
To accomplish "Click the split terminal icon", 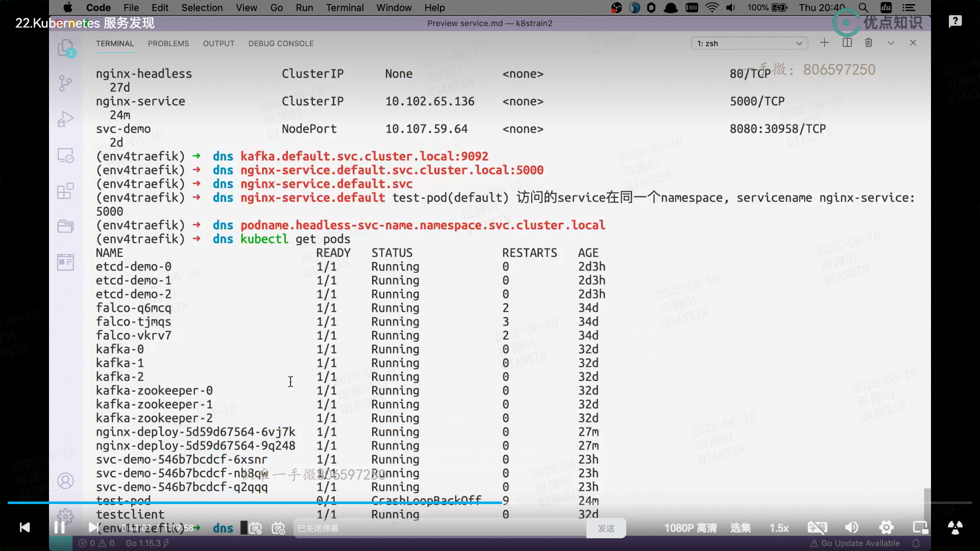I will [x=847, y=43].
